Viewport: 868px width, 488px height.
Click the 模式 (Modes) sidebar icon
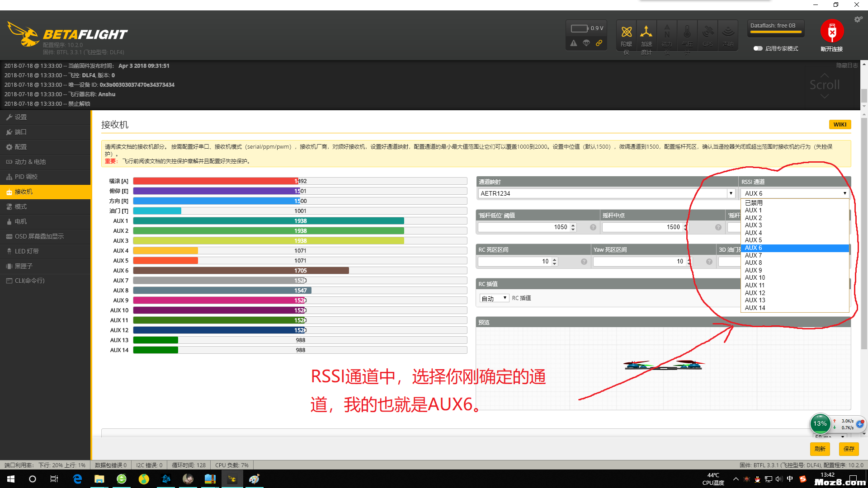coord(21,206)
